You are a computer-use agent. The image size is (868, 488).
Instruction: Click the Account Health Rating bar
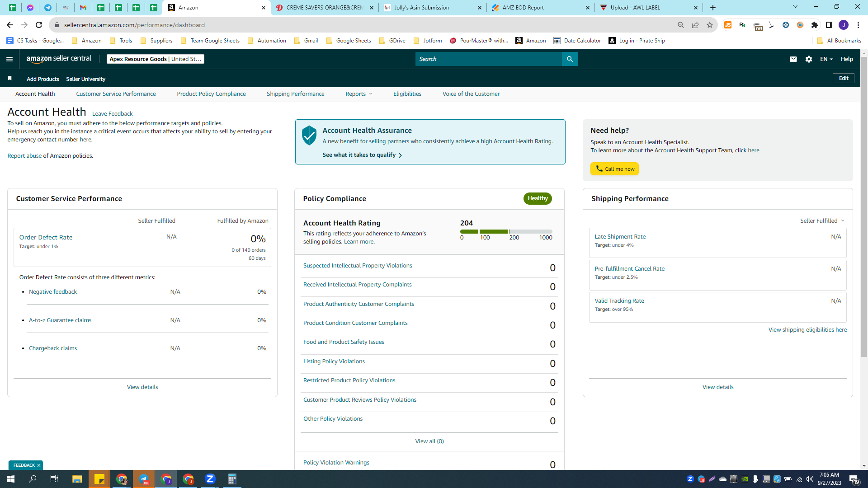(x=506, y=231)
